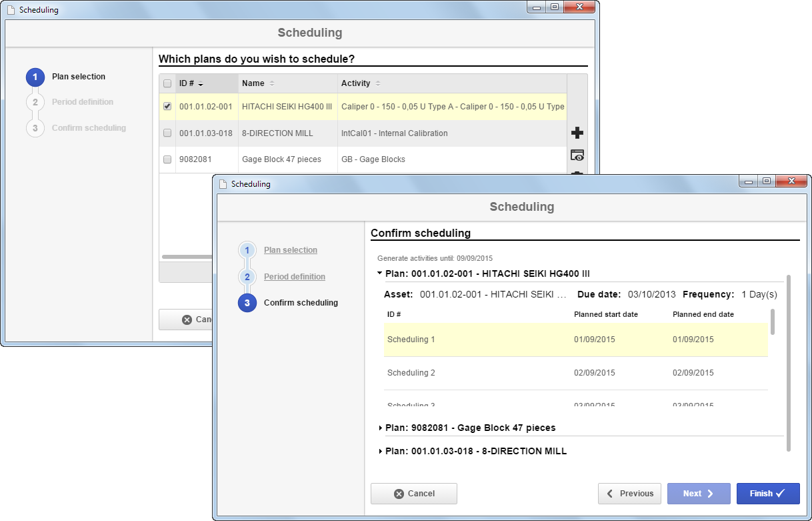Click horizontal scrollbar in back window table
The height and width of the screenshot is (521, 812).
click(x=187, y=256)
